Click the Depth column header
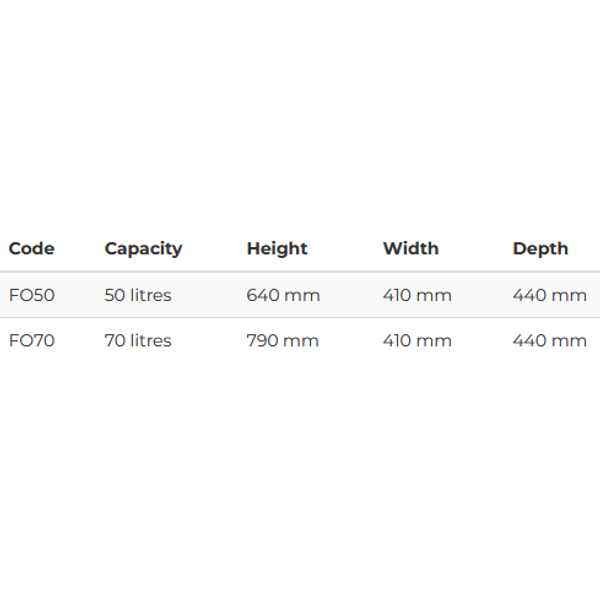 coord(540,249)
